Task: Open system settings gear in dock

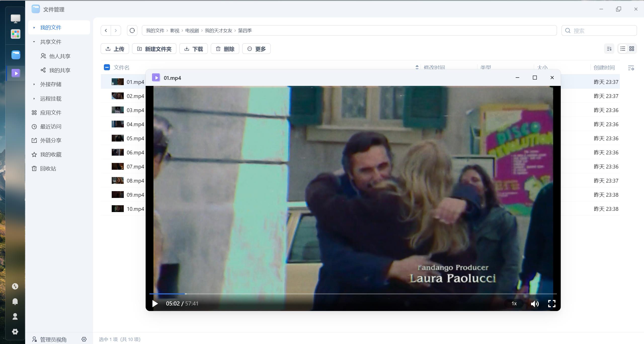Action: pos(15,332)
